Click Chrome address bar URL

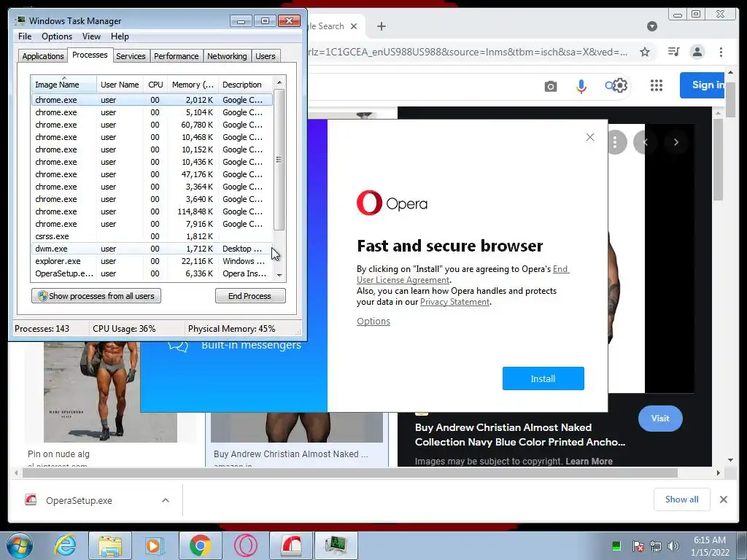[x=469, y=52]
